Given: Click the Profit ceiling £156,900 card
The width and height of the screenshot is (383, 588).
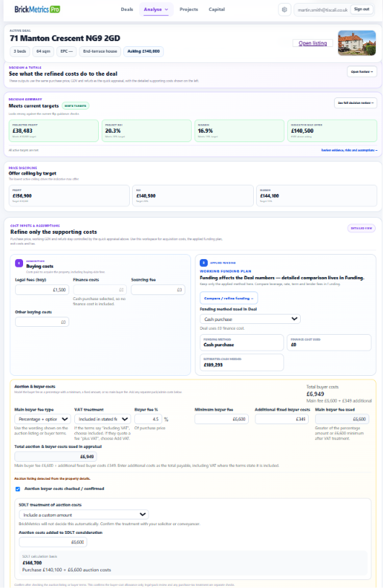Looking at the screenshot, I should click(69, 196).
